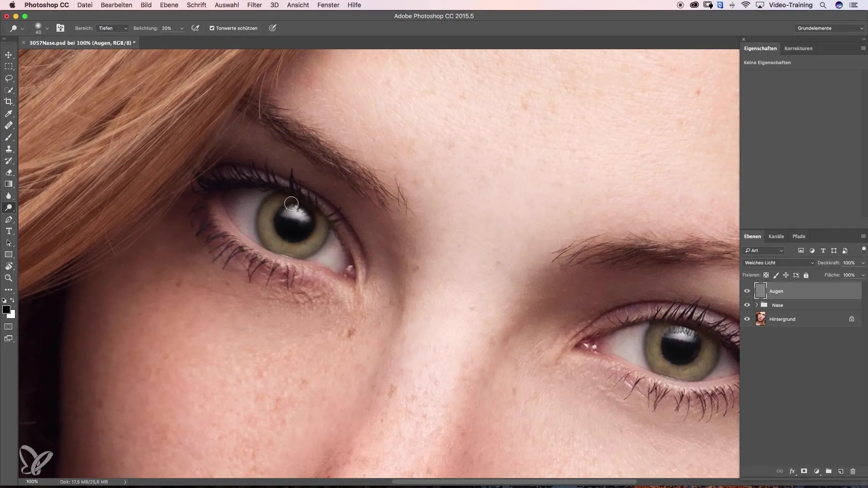Select the Quick Selection tool
868x488 pixels.
click(x=9, y=90)
